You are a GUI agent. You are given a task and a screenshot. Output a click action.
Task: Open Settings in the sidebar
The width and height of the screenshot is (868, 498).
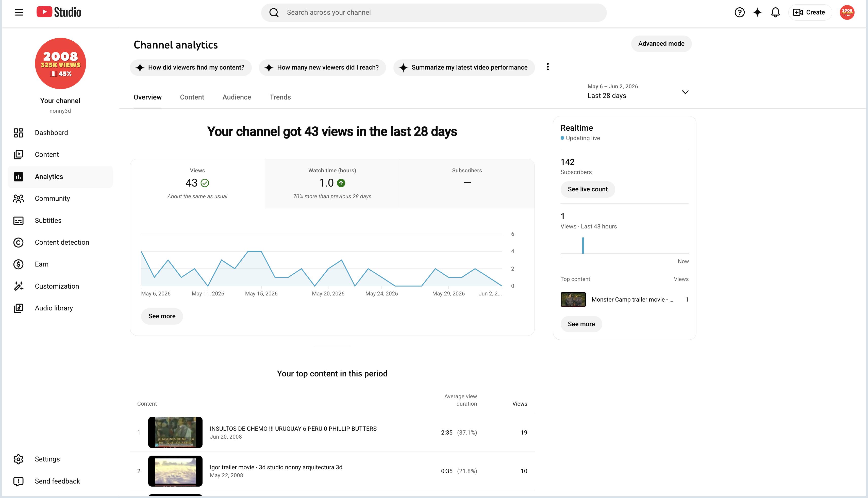point(60,459)
